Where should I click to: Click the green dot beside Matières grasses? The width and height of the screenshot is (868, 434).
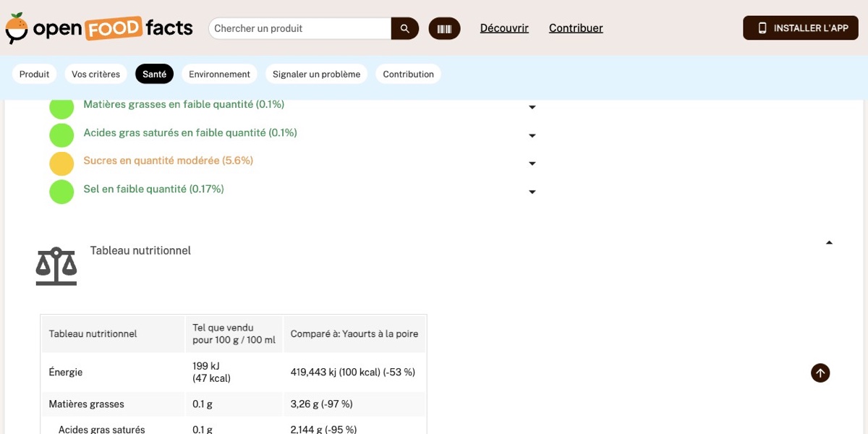(61, 107)
